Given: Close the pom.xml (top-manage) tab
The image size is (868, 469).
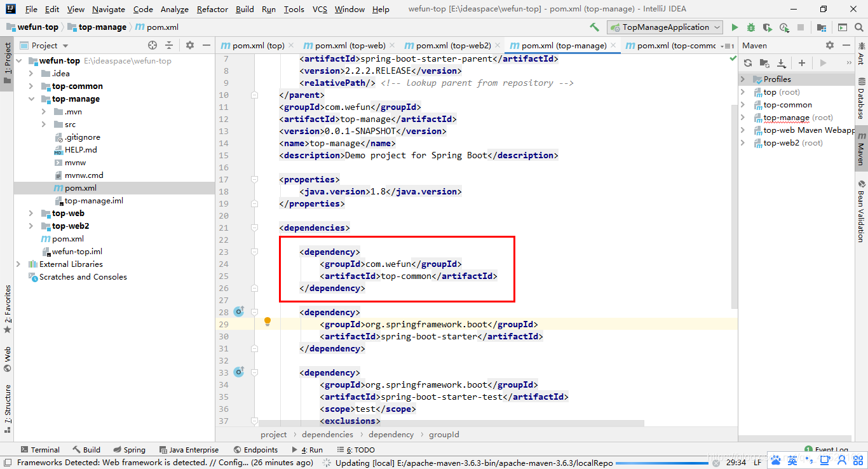Looking at the screenshot, I should (x=614, y=46).
